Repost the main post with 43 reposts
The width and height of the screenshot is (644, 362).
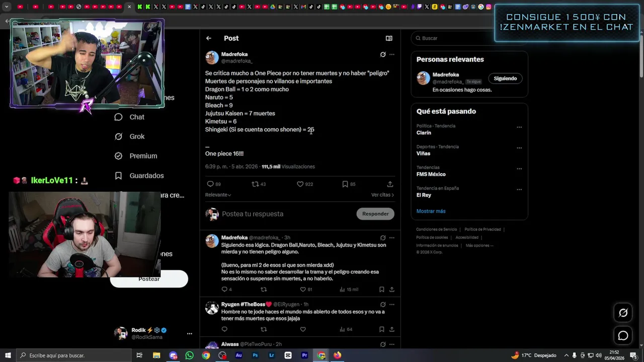(x=259, y=184)
